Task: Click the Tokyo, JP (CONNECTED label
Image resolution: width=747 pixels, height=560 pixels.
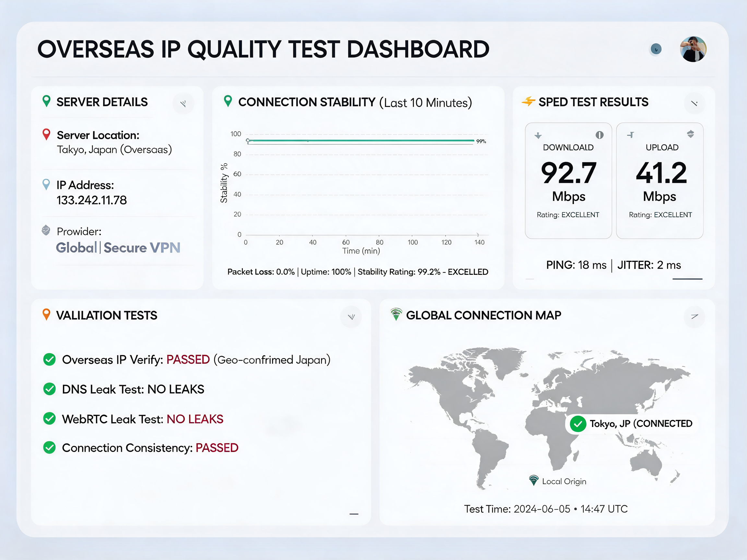Action: coord(641,424)
